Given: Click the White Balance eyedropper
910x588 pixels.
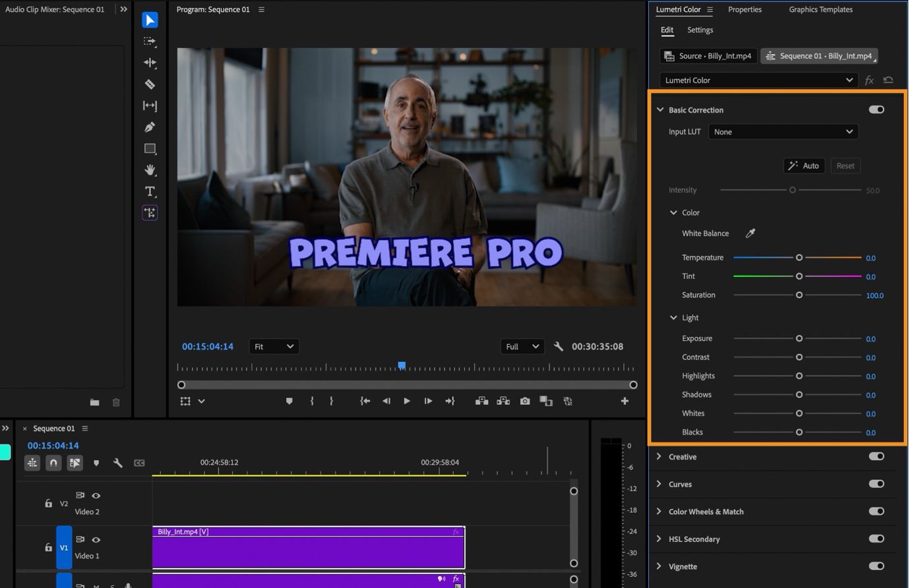Looking at the screenshot, I should [x=751, y=233].
